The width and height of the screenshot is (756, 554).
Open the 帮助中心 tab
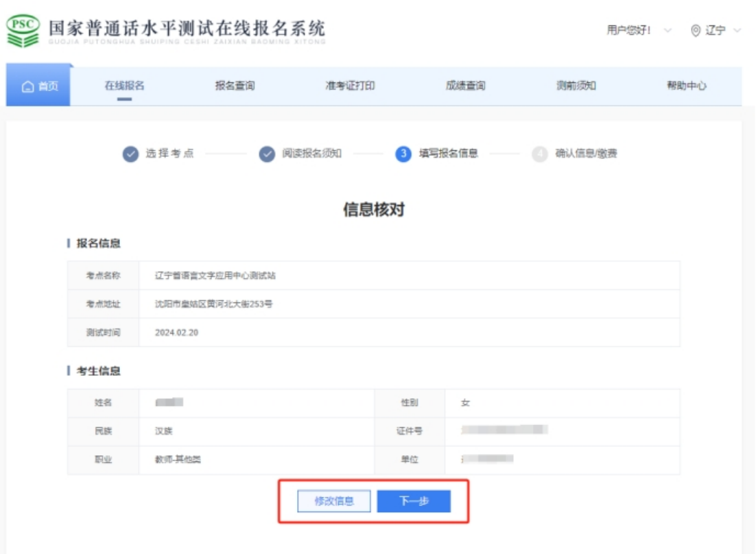[686, 86]
